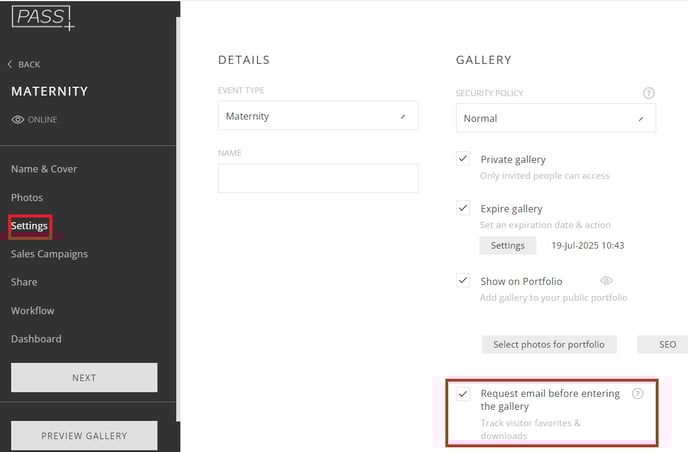This screenshot has height=452, width=688.
Task: Click the GALLERY section heading
Action: (x=484, y=60)
